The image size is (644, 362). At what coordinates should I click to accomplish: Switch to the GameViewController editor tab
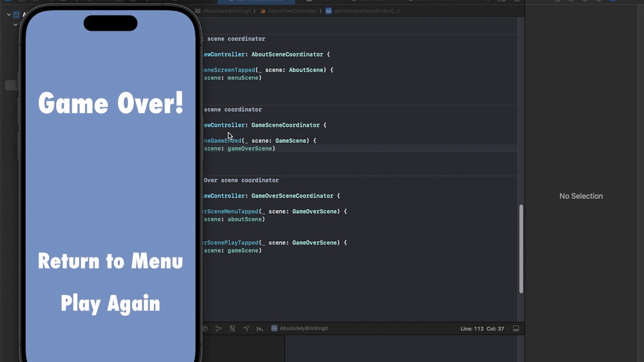pyautogui.click(x=256, y=1)
